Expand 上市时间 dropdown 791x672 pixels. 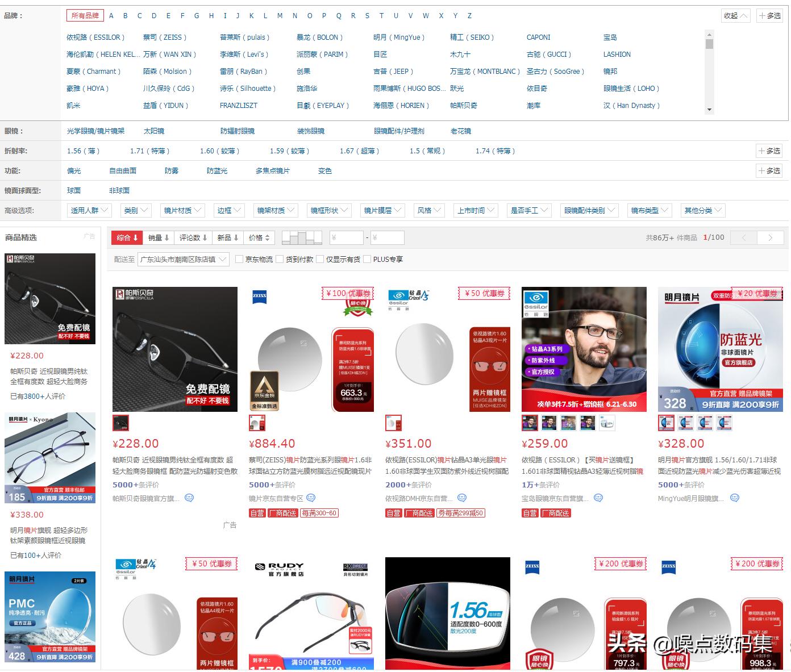pos(476,211)
